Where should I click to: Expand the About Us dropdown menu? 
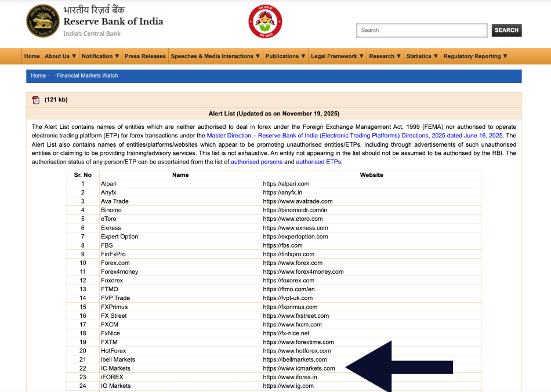[60, 56]
